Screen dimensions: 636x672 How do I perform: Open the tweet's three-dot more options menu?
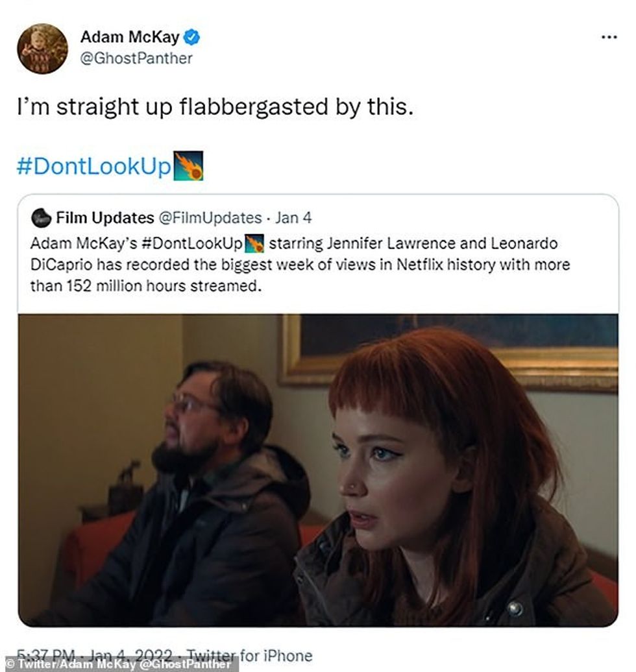click(x=609, y=38)
